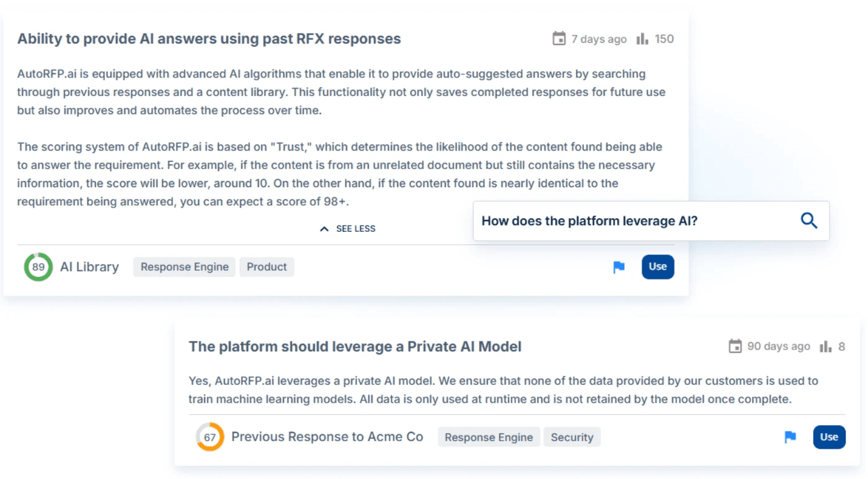Click the usage chart icon showing 8
This screenshot has width=868, height=479.
click(826, 346)
